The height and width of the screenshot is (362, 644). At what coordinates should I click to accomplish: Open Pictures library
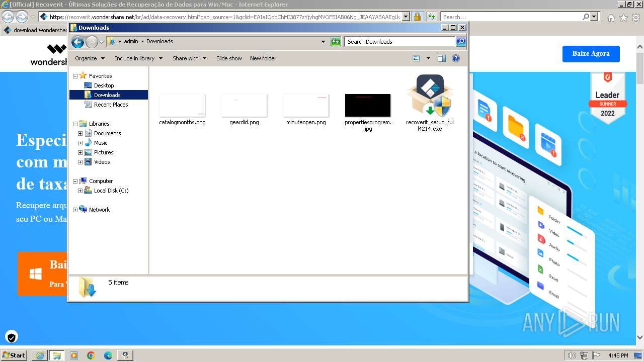104,152
